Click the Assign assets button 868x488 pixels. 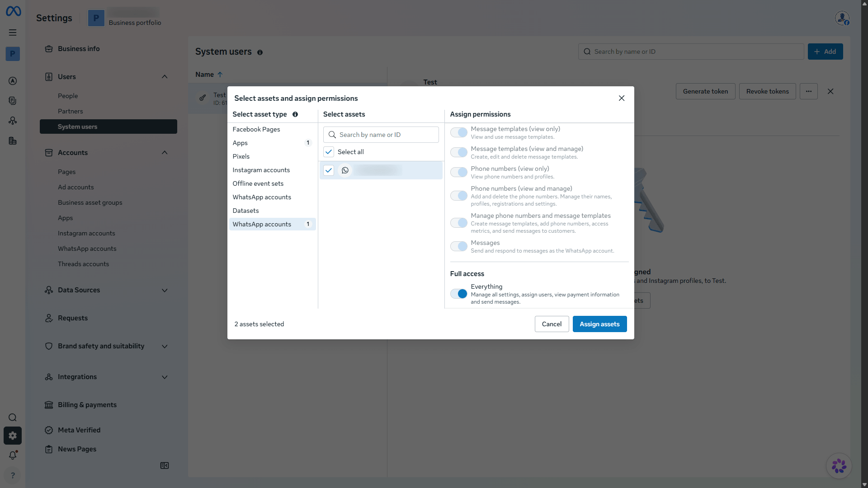599,324
